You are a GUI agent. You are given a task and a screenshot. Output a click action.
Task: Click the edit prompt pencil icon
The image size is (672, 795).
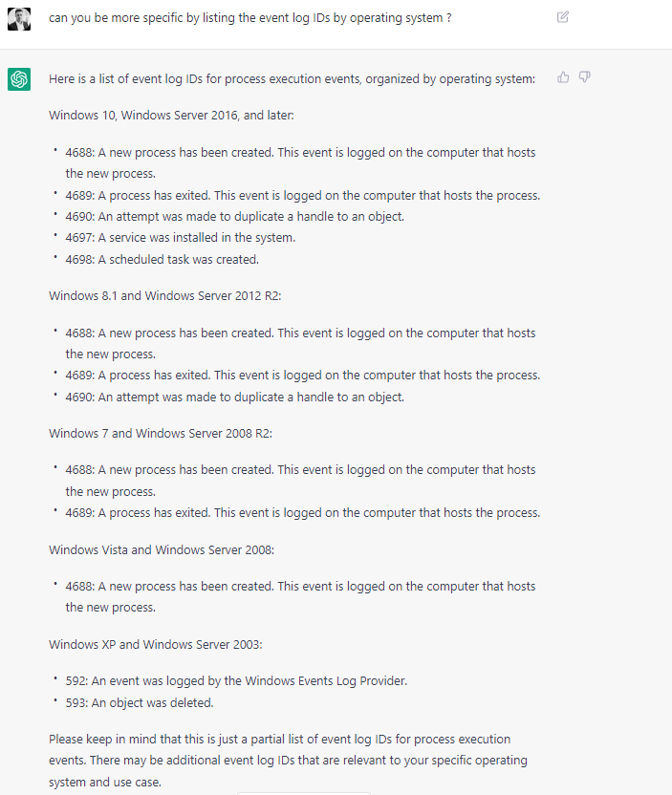pos(563,16)
